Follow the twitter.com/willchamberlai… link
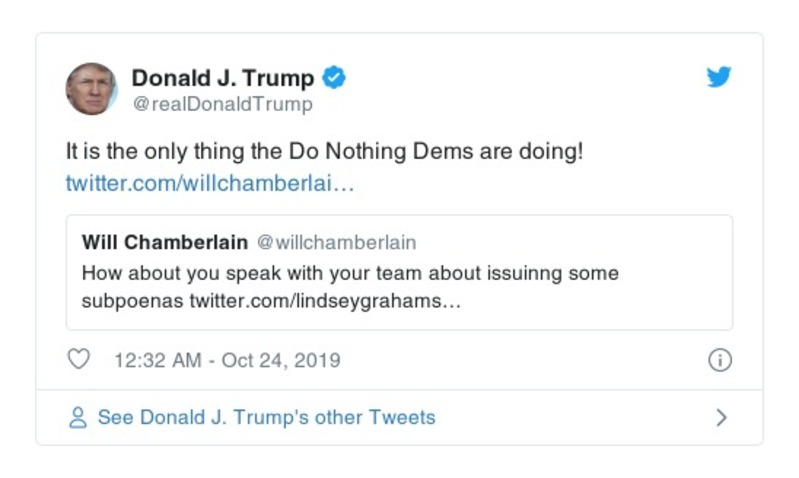This screenshot has width=799, height=478. (210, 185)
